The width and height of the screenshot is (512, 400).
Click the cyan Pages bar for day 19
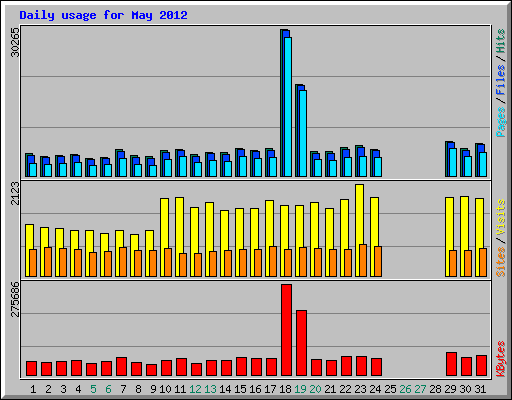[x=303, y=133]
